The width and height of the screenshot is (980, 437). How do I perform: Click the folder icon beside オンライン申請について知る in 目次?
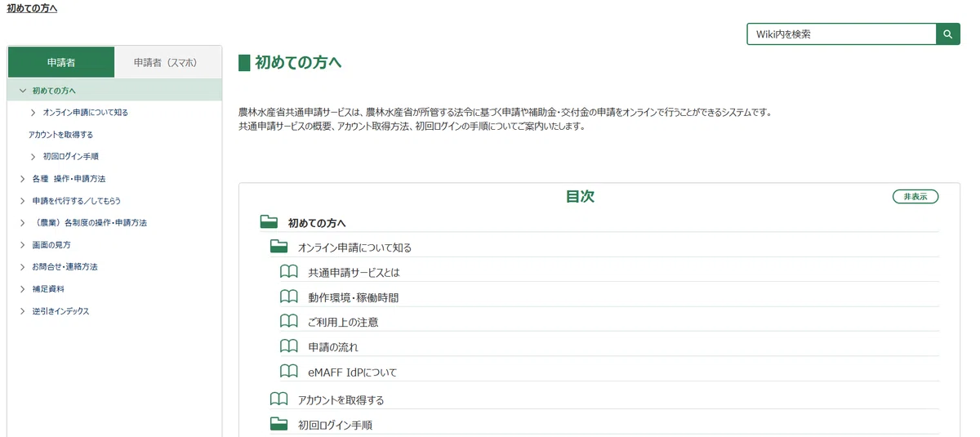279,246
